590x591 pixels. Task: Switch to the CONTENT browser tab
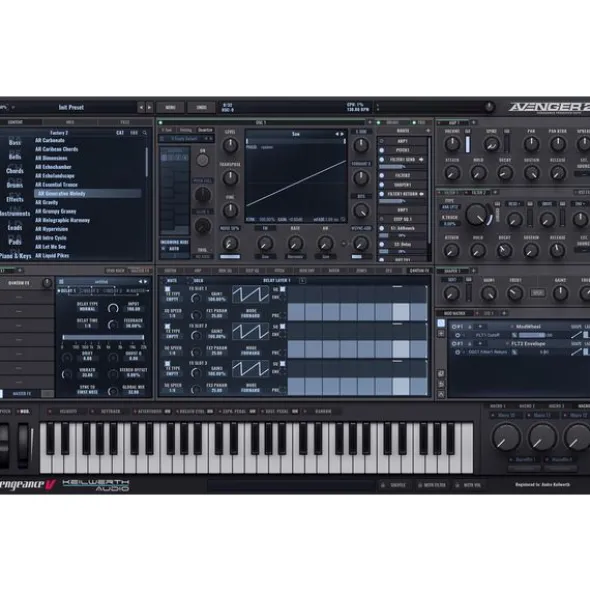[15, 122]
